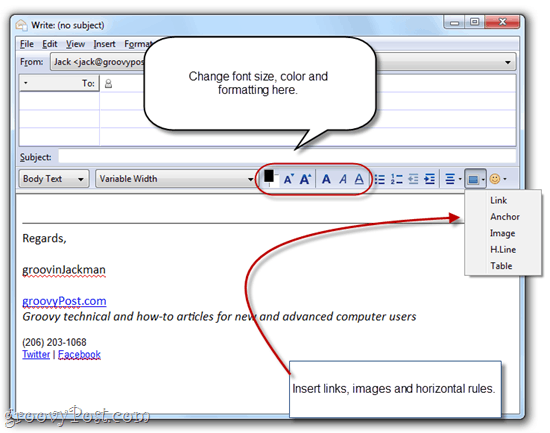Click inside the Subject input field
This screenshot has height=433, width=550.
click(287, 156)
